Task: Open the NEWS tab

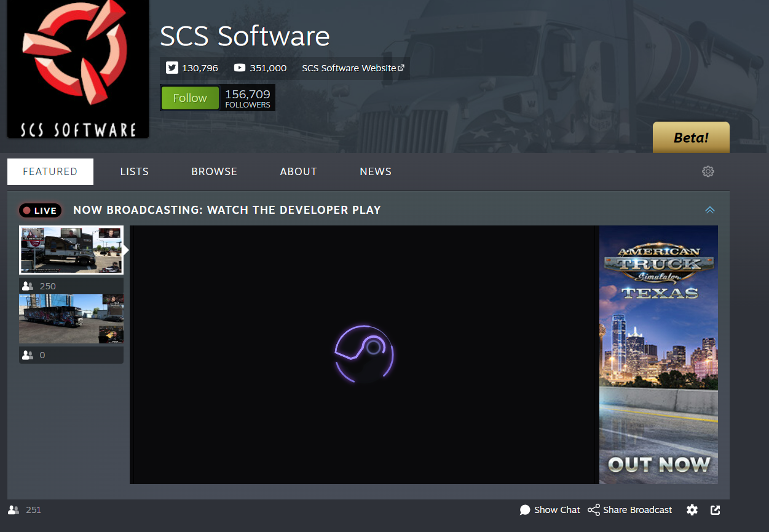Action: pyautogui.click(x=376, y=171)
